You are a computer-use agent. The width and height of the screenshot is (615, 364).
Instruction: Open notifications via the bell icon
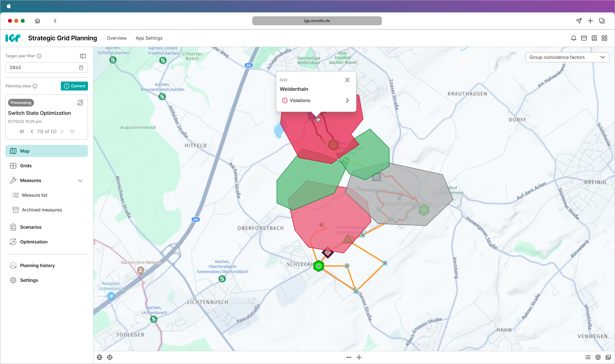click(x=573, y=38)
